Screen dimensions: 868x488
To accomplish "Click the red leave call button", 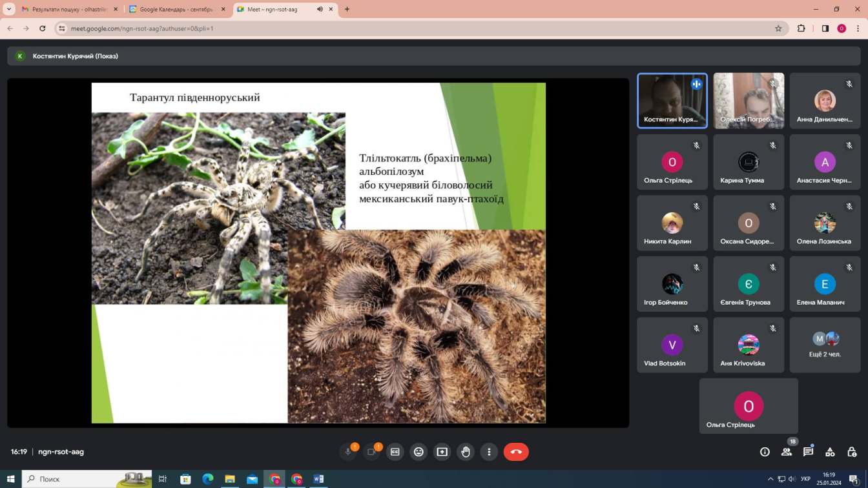I will click(x=516, y=452).
